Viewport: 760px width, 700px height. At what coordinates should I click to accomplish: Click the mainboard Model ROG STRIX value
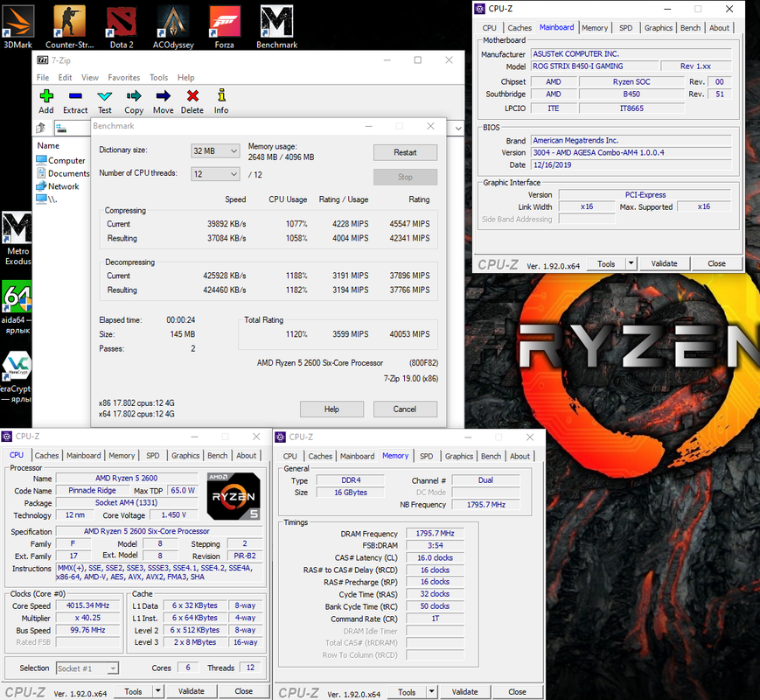tap(595, 66)
